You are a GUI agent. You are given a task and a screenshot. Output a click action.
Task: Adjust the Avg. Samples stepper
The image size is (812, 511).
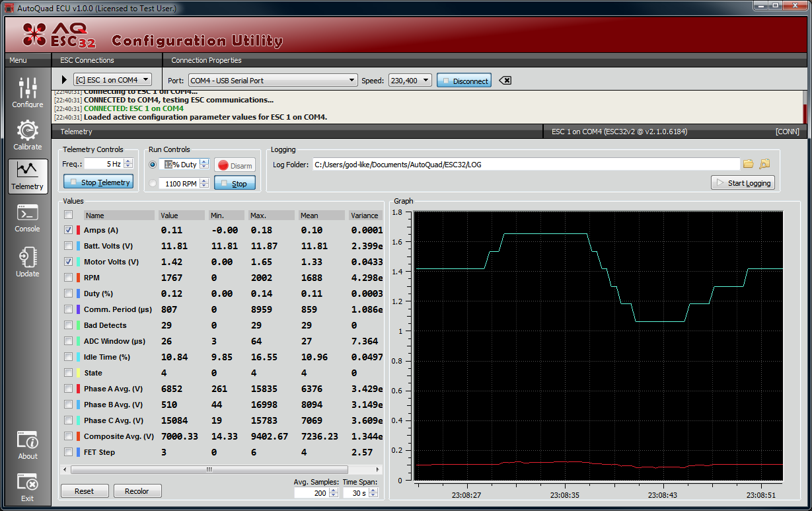tap(333, 493)
